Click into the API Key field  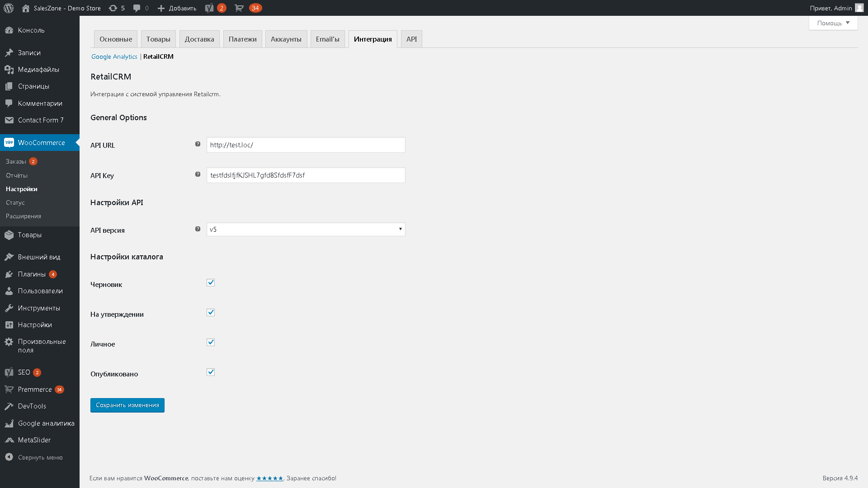(306, 175)
